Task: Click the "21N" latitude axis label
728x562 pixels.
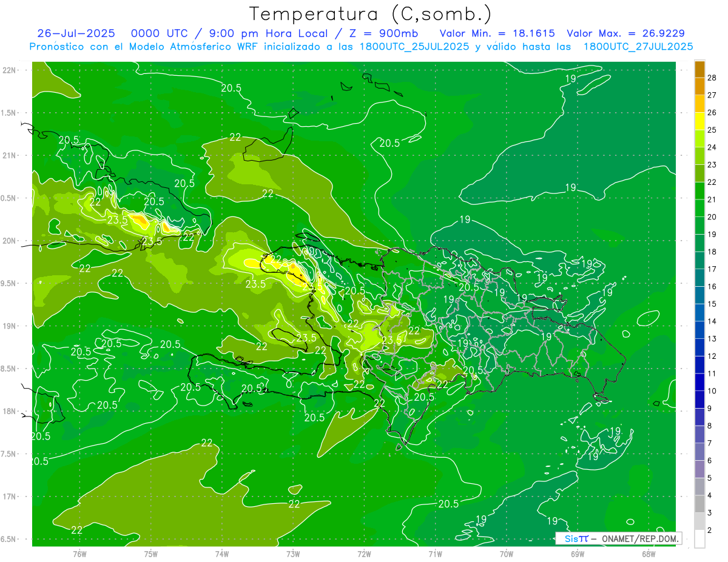Action: coord(9,155)
